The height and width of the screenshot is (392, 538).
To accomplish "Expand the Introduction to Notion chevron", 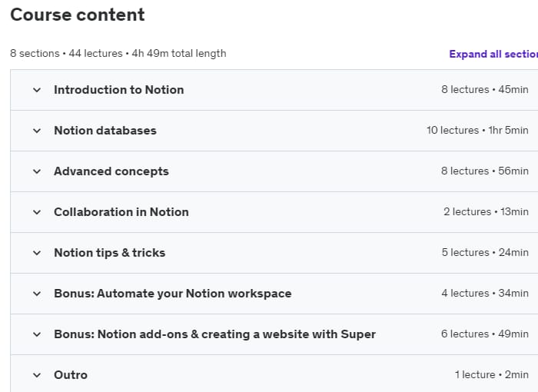I will coord(37,90).
